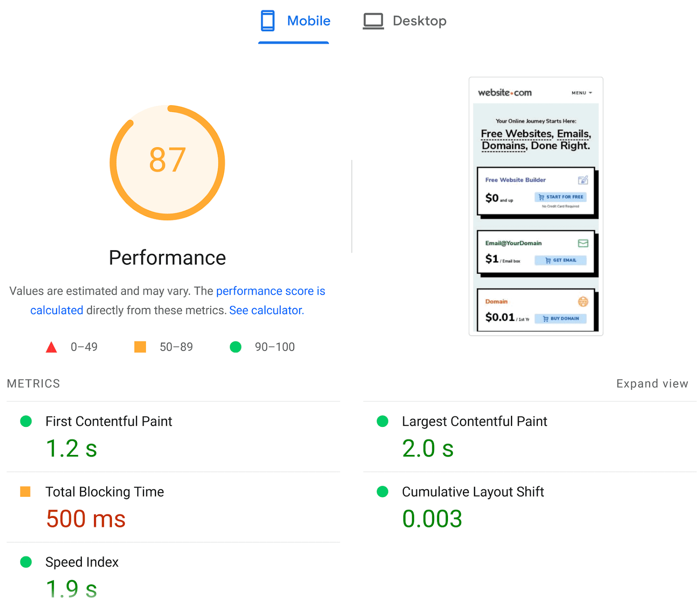Open the MENU dropdown in the site preview
Screen dimensions: 700x609
pyautogui.click(x=582, y=92)
